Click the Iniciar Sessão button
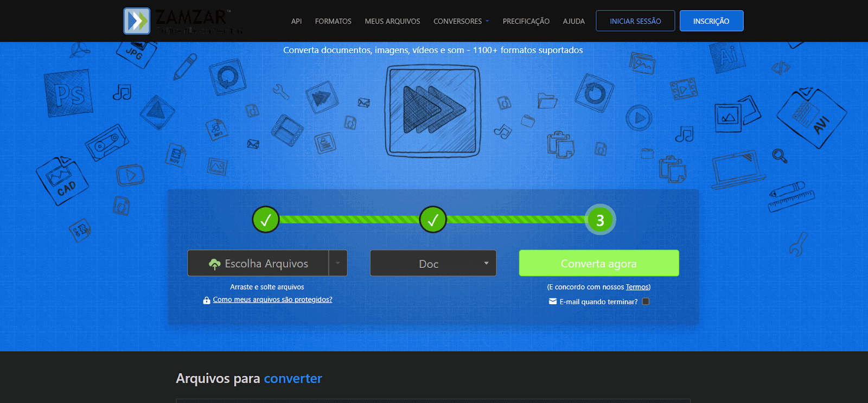Image resolution: width=868 pixels, height=403 pixels. pyautogui.click(x=635, y=21)
